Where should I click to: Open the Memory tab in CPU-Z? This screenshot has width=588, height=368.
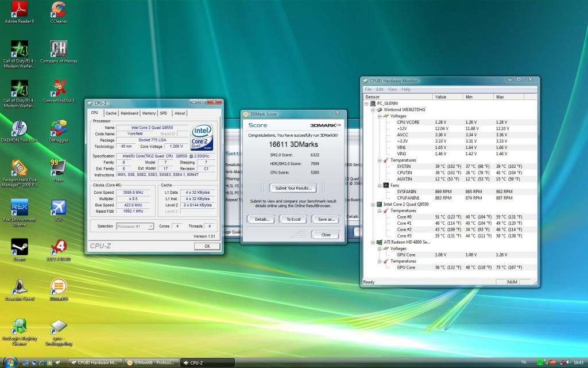point(149,113)
